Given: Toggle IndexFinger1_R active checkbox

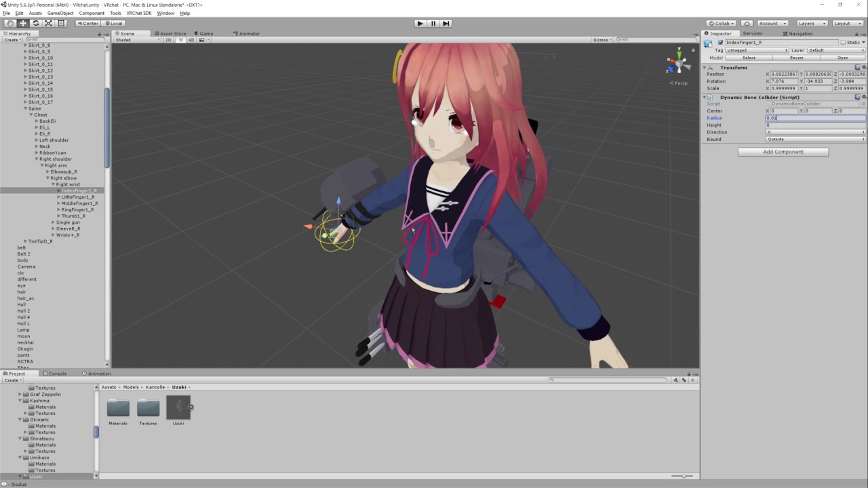Looking at the screenshot, I should point(720,43).
